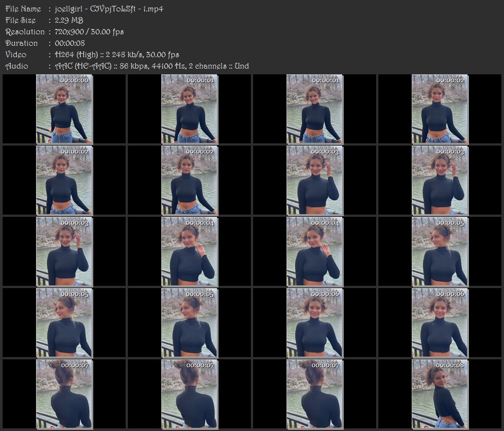The image size is (504, 431).
Task: Open the thumbnail stamped 00:00:00
Action: (x=64, y=109)
